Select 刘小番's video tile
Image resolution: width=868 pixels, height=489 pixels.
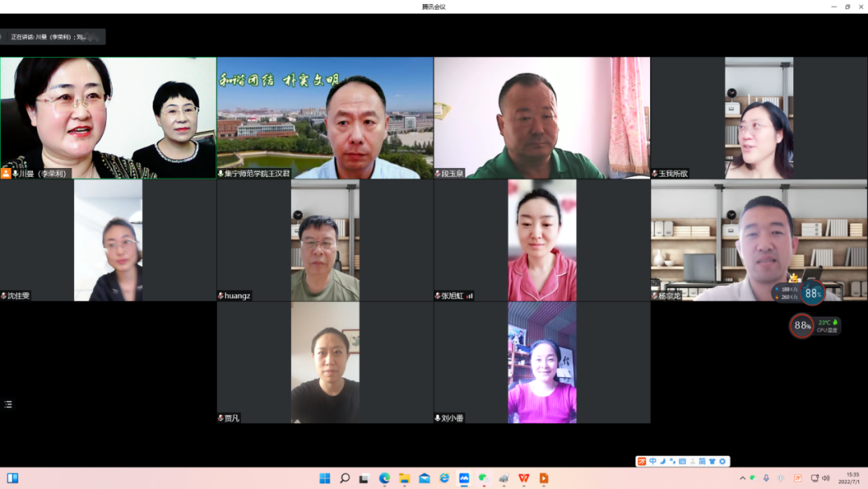pyautogui.click(x=542, y=362)
